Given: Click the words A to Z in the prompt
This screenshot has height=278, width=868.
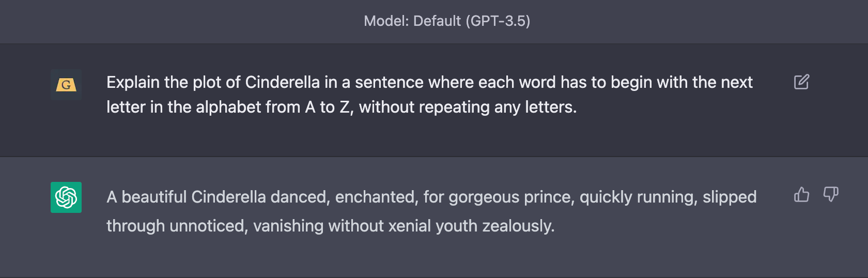Looking at the screenshot, I should pyautogui.click(x=329, y=107).
